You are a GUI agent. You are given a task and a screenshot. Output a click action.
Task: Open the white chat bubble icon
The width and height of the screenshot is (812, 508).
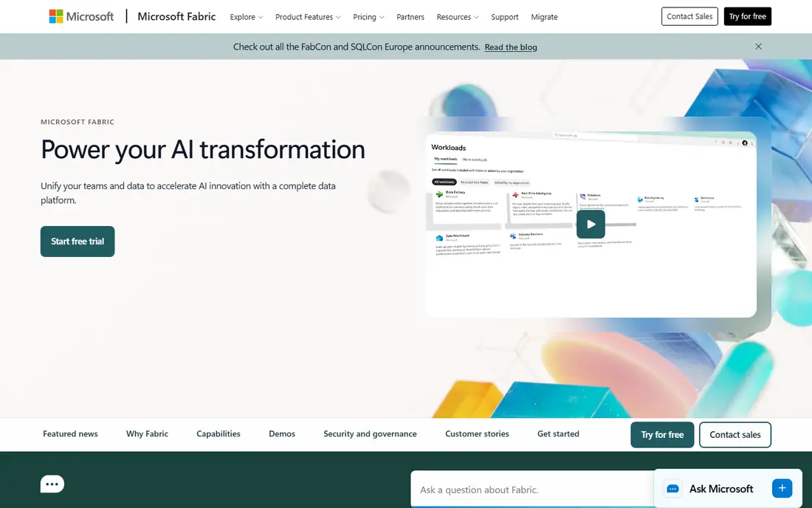(52, 484)
